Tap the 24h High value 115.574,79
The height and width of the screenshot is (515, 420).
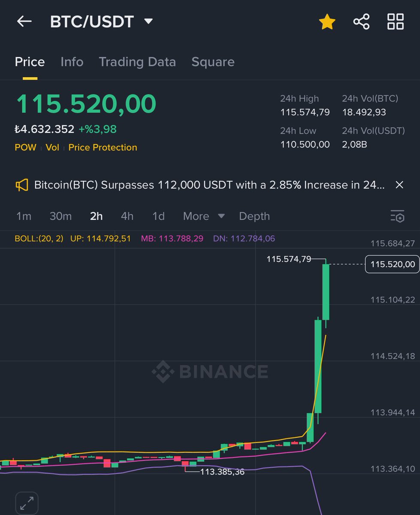[x=305, y=112]
